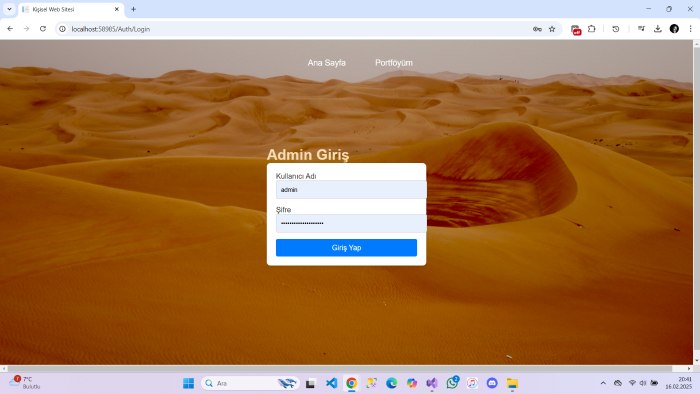Open the tab search dropdown arrow
This screenshot has height=394, width=700.
pos(9,9)
